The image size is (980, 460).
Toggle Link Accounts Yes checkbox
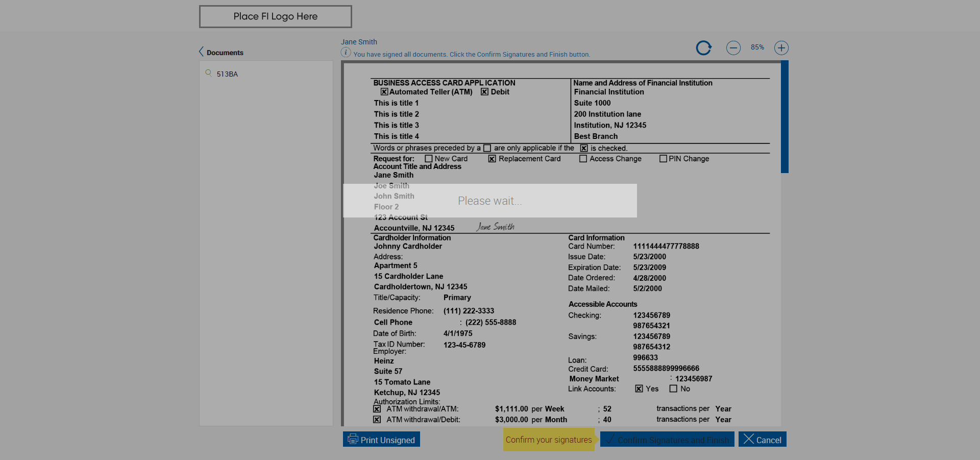tap(639, 389)
